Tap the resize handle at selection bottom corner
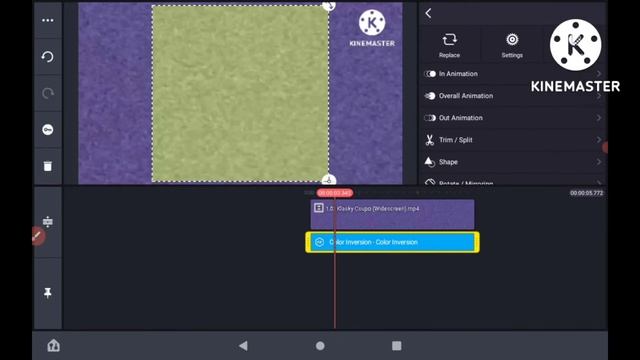640x360 pixels. pyautogui.click(x=329, y=180)
